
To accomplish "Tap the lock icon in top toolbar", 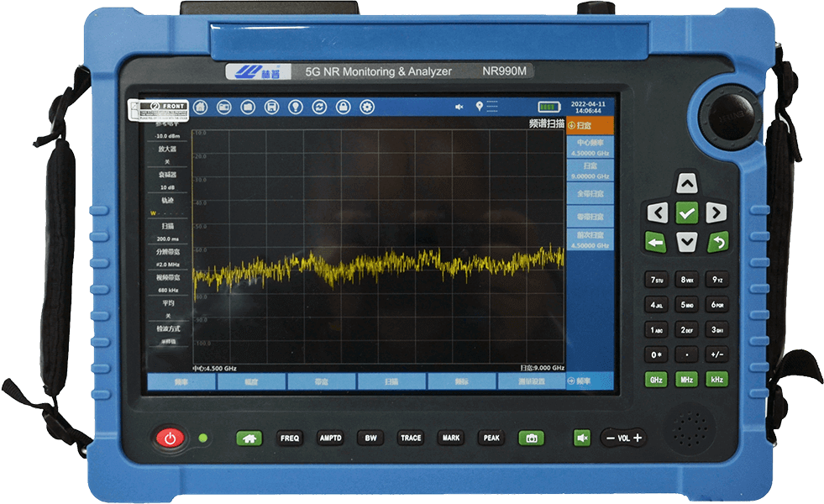I will pyautogui.click(x=343, y=108).
